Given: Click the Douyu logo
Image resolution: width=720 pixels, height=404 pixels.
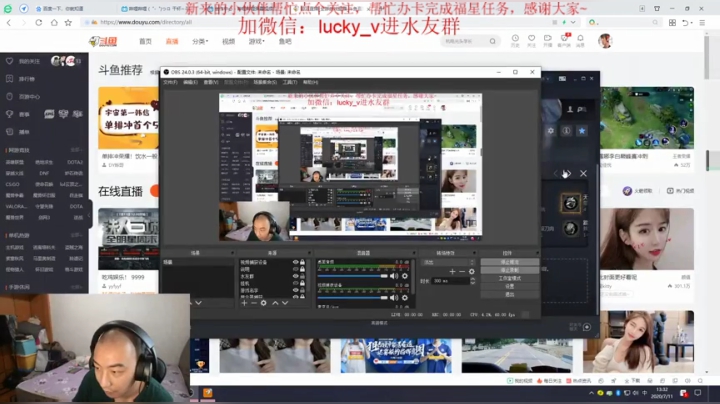Looking at the screenshot, I should (x=103, y=41).
